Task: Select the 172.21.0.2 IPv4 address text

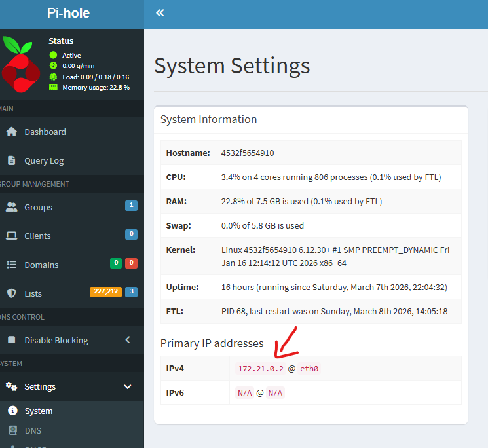Action: coord(260,369)
